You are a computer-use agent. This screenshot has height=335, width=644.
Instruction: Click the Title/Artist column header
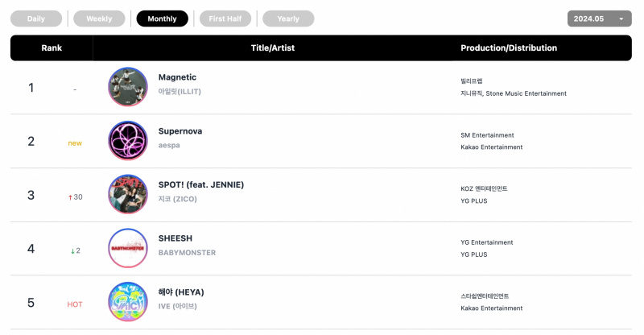(x=273, y=48)
